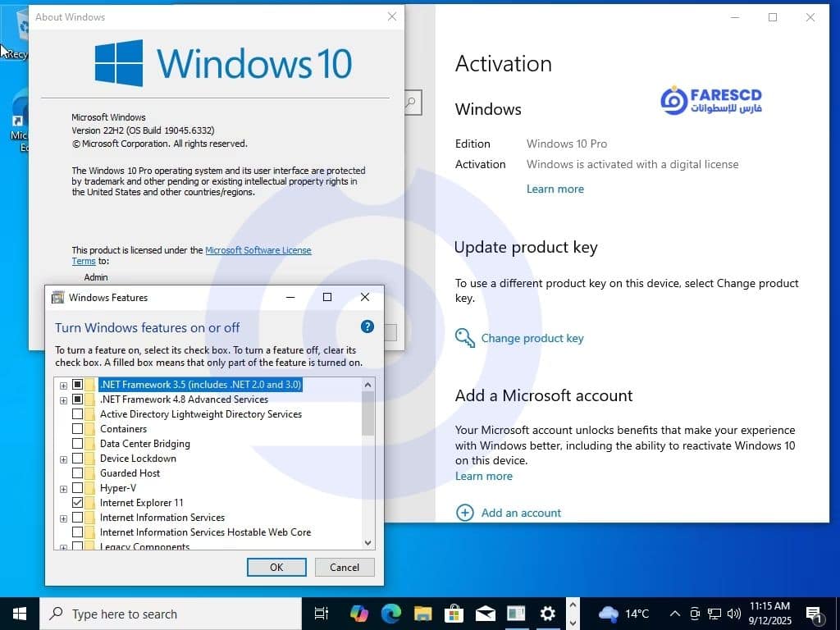Screen dimensions: 840x630
Task: Click the Add an account link
Action: click(x=521, y=513)
